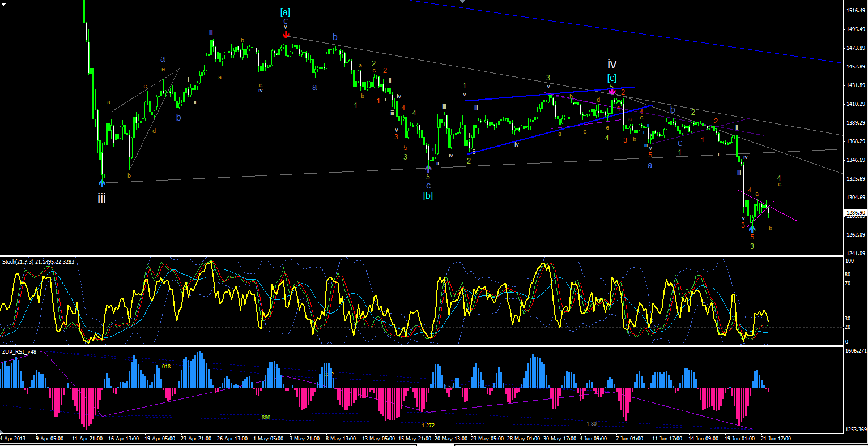Select the red down arrow under the [a] wave
This screenshot has width=868, height=446.
(x=286, y=35)
